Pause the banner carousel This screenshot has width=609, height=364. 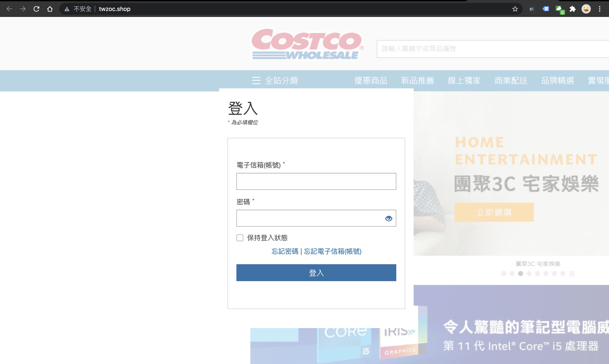coord(572,274)
